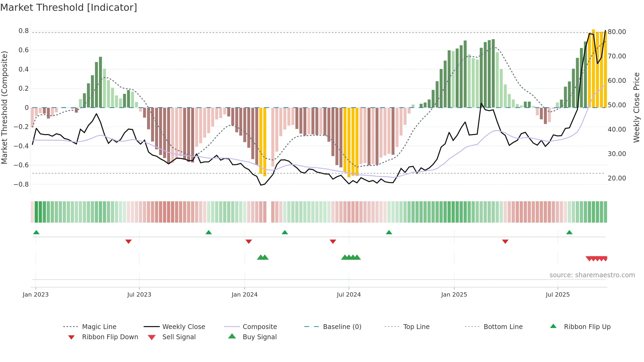Click the Jan 2023 x-axis label
The image size is (644, 362).
[x=36, y=295]
